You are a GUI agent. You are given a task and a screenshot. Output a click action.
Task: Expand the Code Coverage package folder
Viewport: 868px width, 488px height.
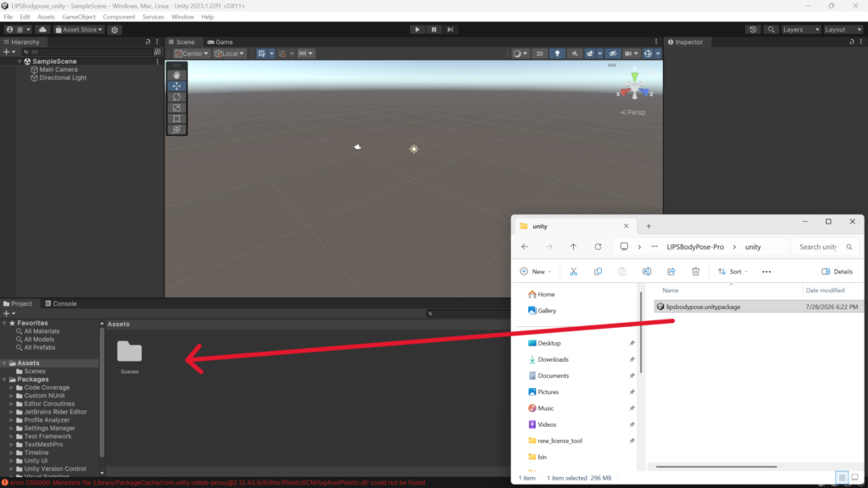pyautogui.click(x=11, y=388)
